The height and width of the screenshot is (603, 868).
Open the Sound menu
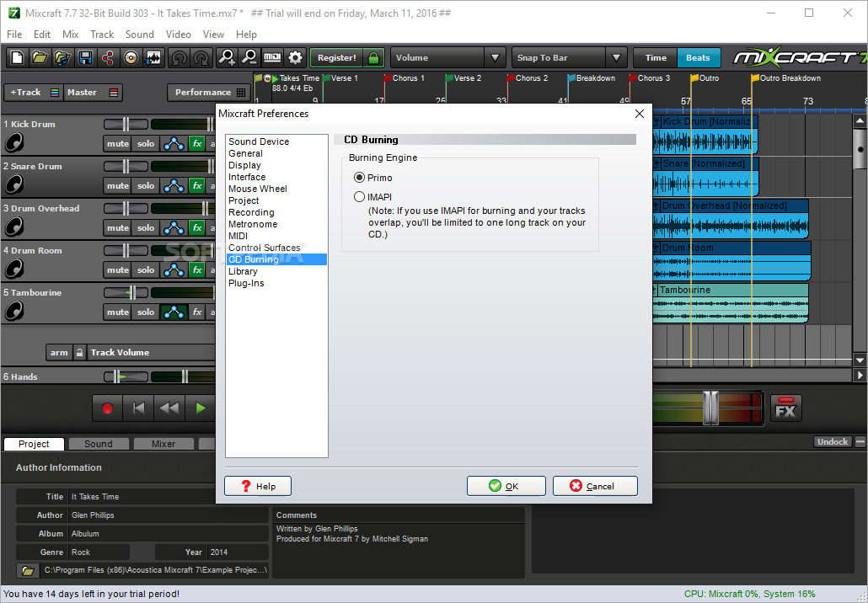point(140,35)
